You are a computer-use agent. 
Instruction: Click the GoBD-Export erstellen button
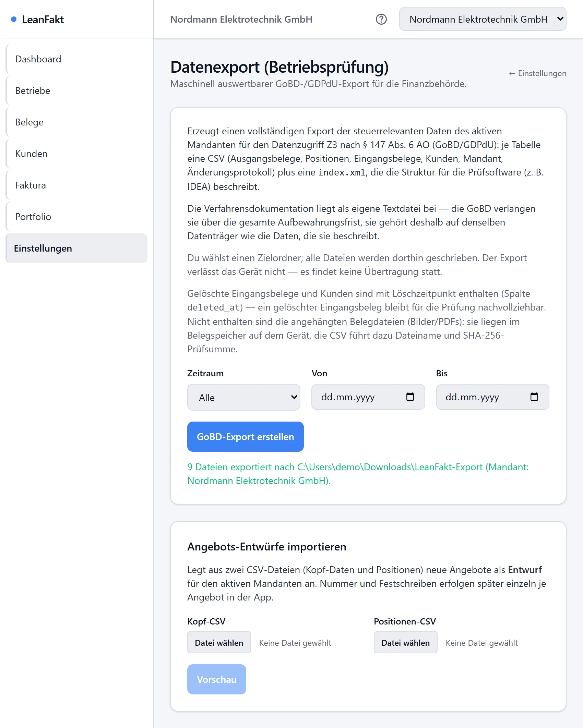coord(245,437)
